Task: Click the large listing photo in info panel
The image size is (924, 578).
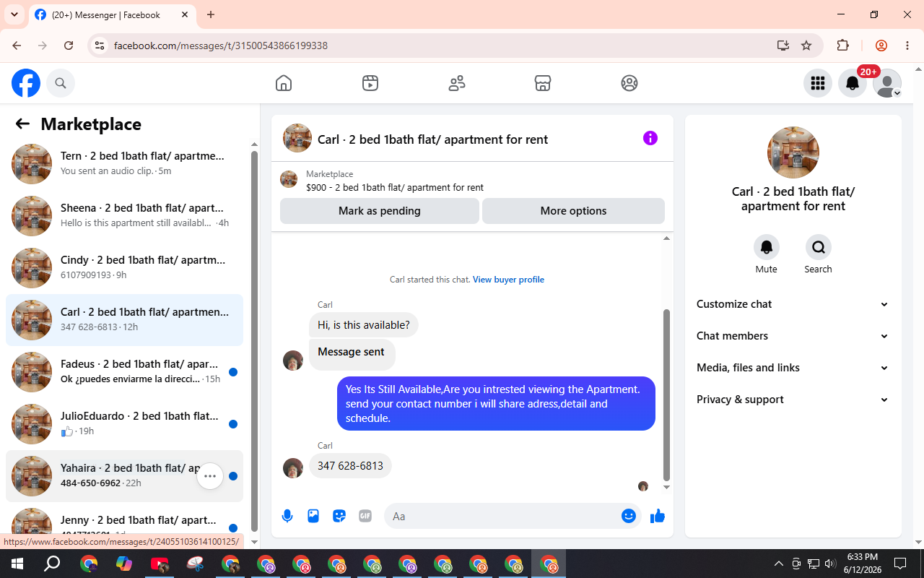Action: pyautogui.click(x=793, y=152)
